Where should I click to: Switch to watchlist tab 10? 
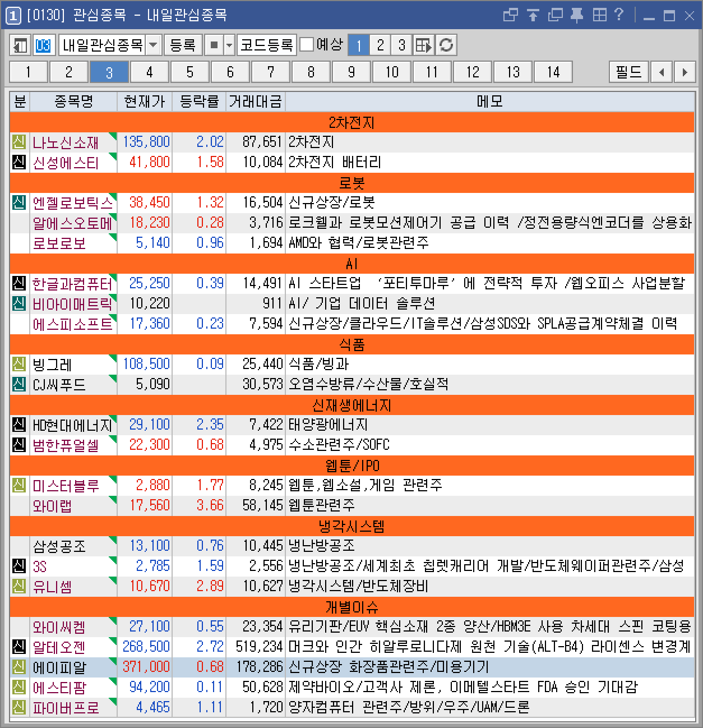[x=391, y=72]
